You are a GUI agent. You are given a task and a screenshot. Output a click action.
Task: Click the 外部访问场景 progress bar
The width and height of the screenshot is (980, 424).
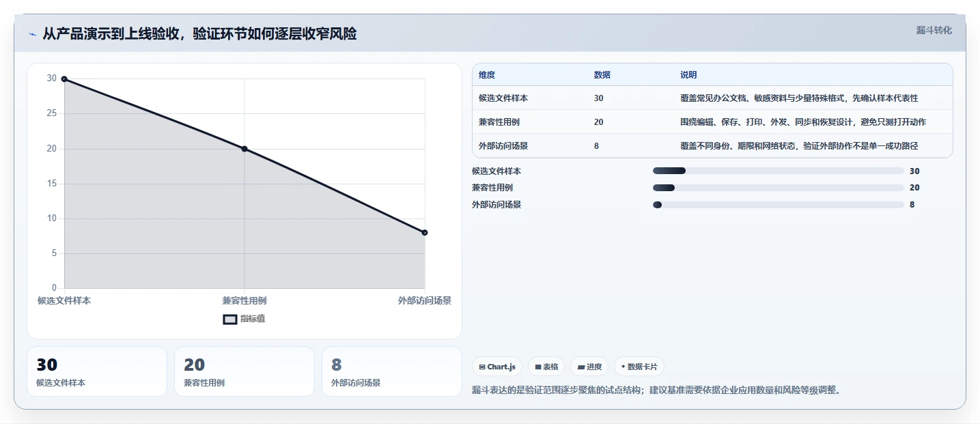coord(778,205)
